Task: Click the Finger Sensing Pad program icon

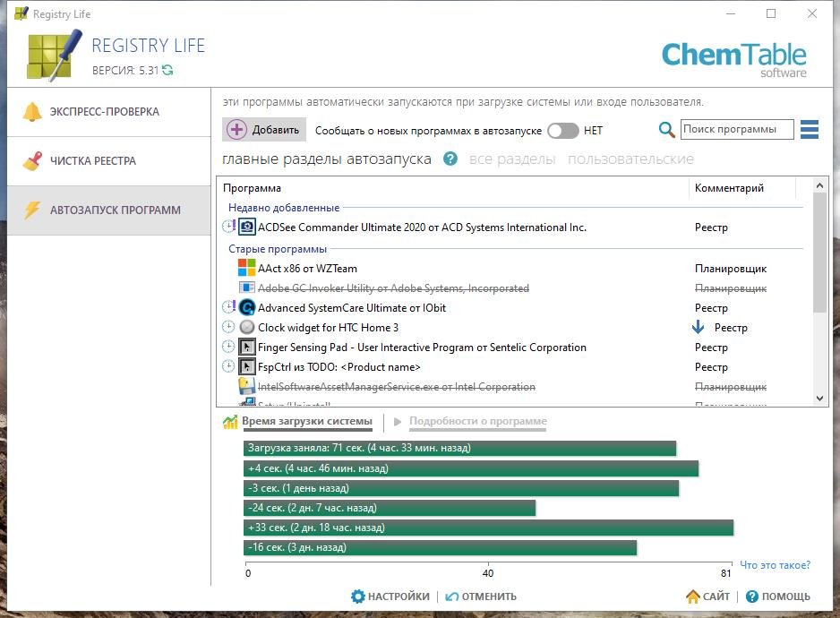Action: (x=247, y=348)
